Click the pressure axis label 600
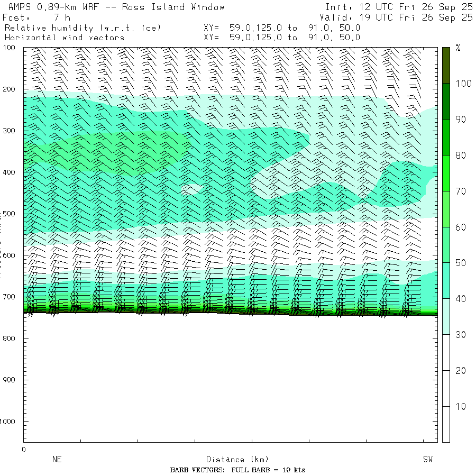The width and height of the screenshot is (476, 476). point(9,255)
